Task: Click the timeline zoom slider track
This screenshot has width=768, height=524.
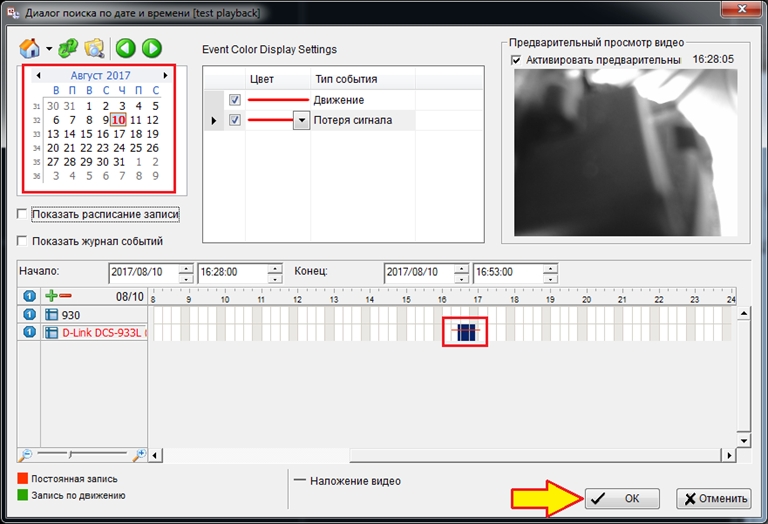Action: click(80, 454)
